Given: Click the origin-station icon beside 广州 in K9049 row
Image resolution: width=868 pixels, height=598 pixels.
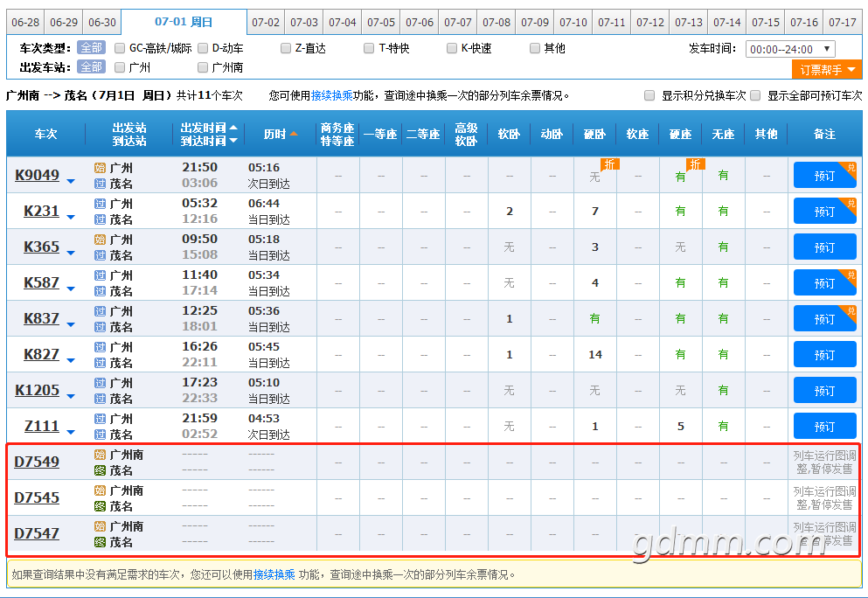Looking at the screenshot, I should 100,168.
